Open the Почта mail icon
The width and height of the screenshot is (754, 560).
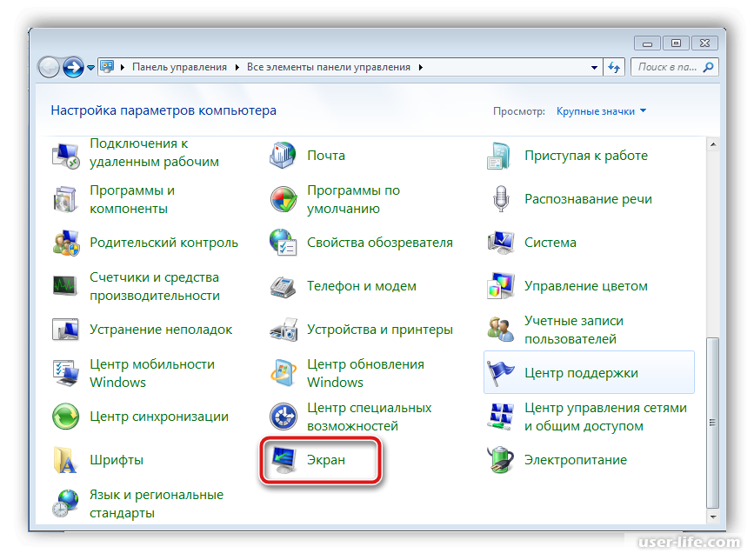pos(283,156)
